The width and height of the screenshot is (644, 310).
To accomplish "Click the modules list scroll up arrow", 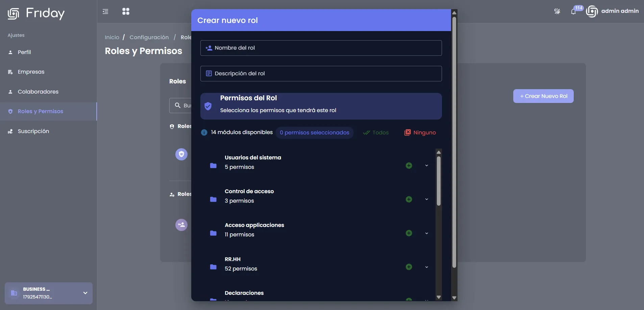I will click(439, 152).
